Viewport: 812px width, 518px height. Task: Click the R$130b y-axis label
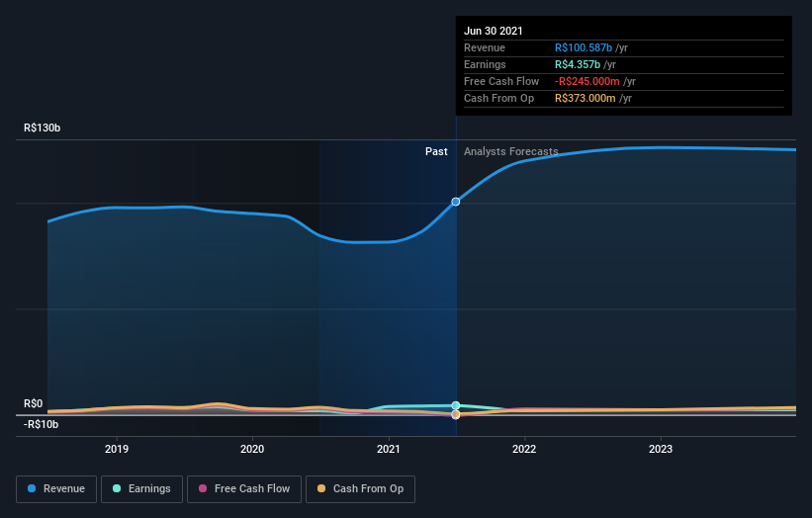coord(42,128)
